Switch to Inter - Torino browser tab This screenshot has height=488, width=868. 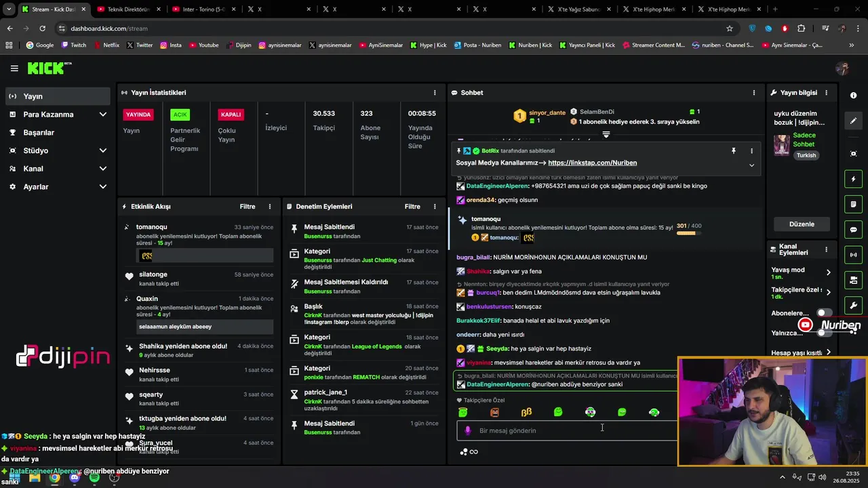pyautogui.click(x=203, y=9)
